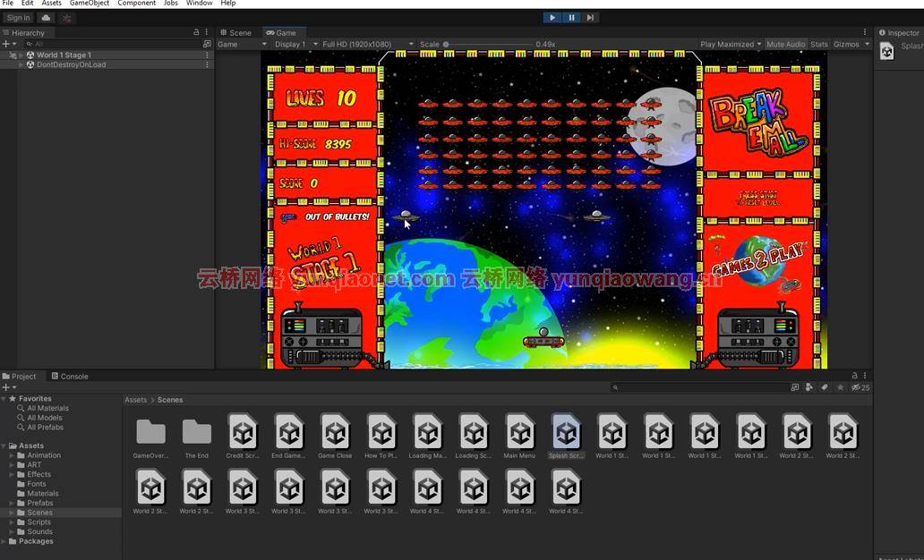Toggle hidden packages visibility count
Screen dimensions: 924x560
[x=860, y=387]
